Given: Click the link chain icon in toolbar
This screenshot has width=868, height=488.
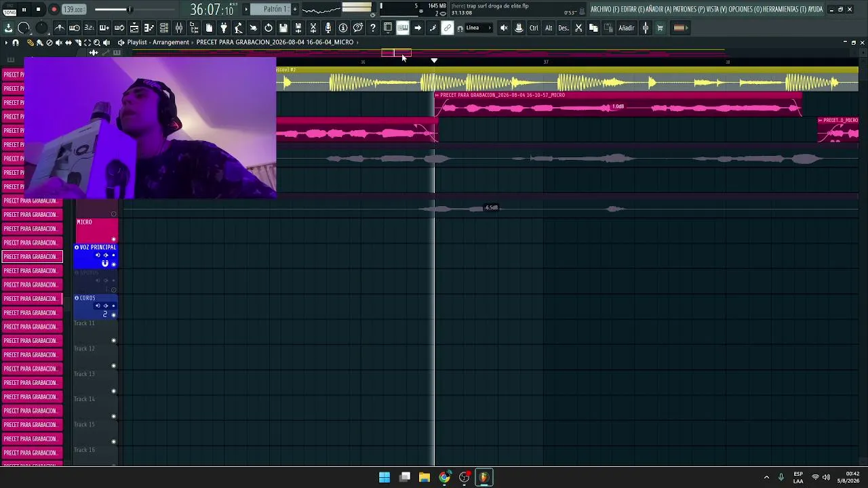Looking at the screenshot, I should (x=448, y=28).
